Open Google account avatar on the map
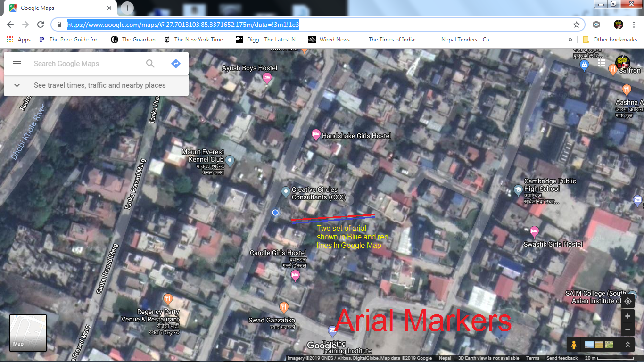Image resolution: width=644 pixels, height=362 pixels. click(x=623, y=63)
